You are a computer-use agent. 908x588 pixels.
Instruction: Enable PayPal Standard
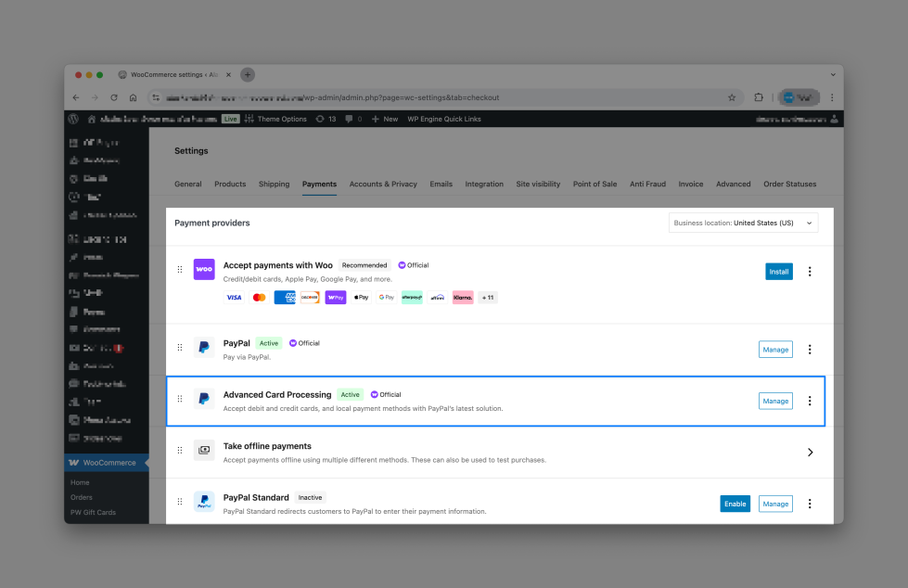[735, 504]
